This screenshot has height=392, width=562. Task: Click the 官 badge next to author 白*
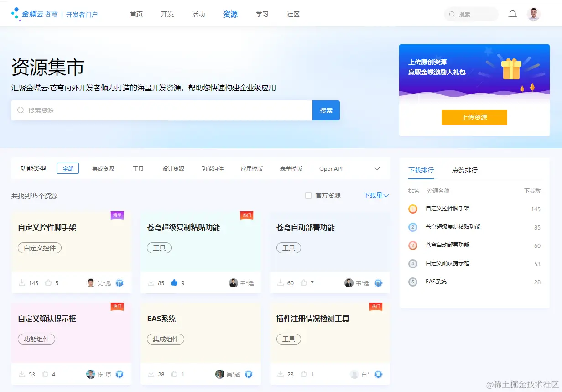pos(378,374)
